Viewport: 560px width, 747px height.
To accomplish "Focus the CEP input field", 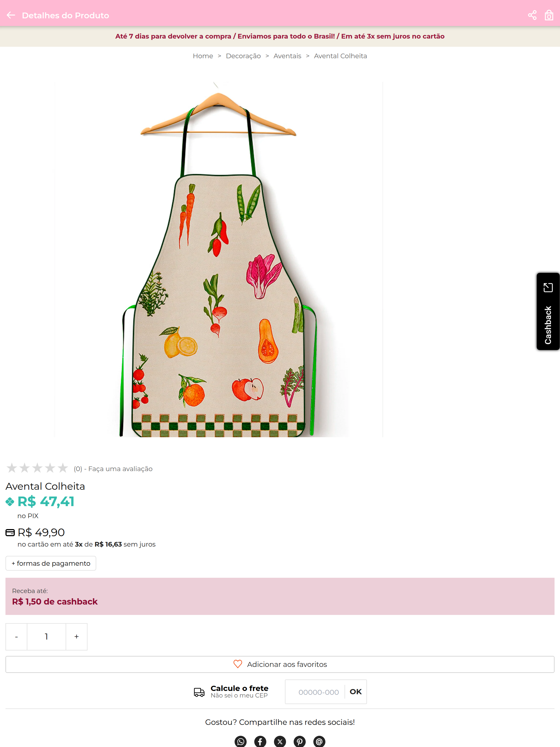I will 319,692.
